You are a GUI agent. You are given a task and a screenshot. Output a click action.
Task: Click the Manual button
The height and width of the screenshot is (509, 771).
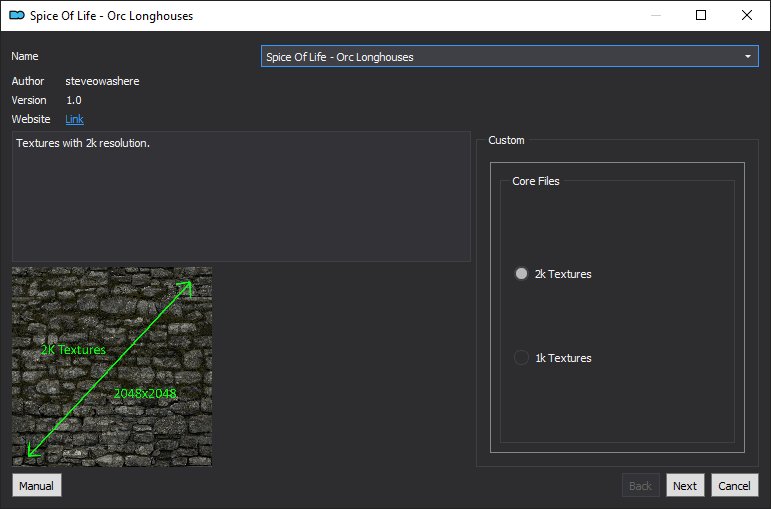pyautogui.click(x=36, y=486)
